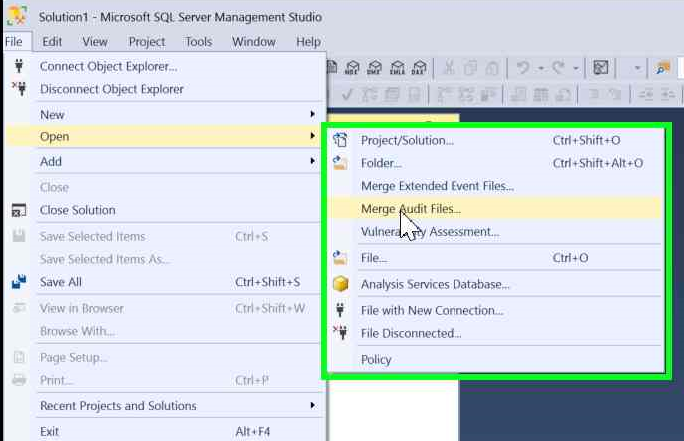Click the Find magnifier toolbar icon

[663, 68]
